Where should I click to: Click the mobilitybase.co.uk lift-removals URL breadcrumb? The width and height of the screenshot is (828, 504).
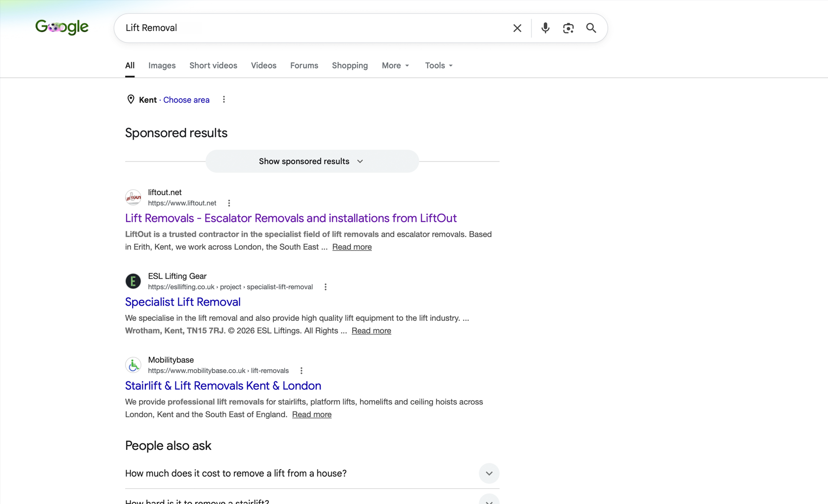(x=218, y=371)
